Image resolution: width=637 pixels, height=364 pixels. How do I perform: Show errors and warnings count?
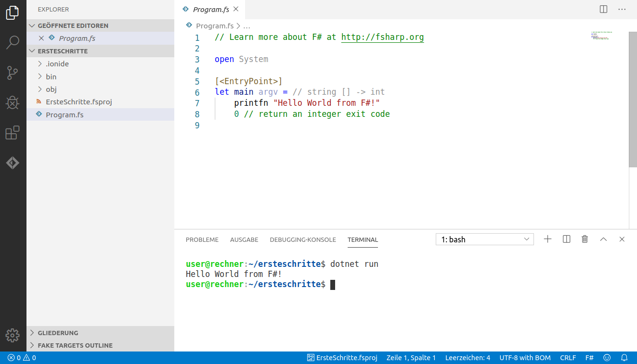[22, 358]
